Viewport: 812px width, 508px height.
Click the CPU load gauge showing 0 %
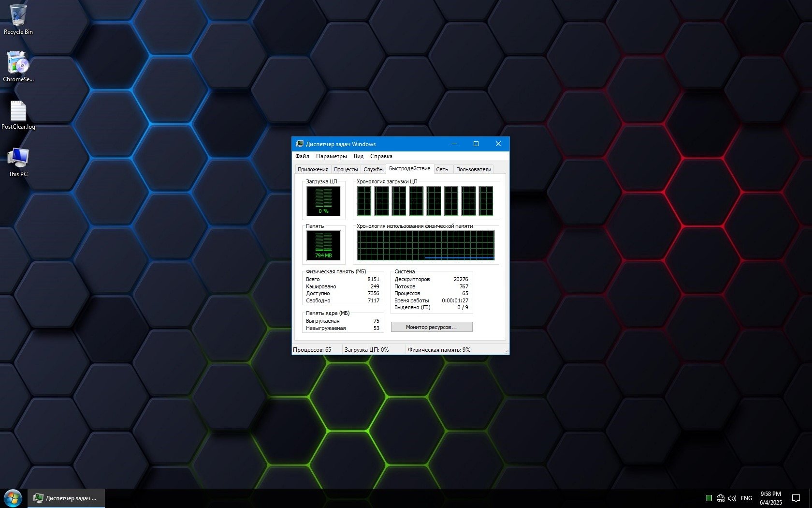click(323, 201)
